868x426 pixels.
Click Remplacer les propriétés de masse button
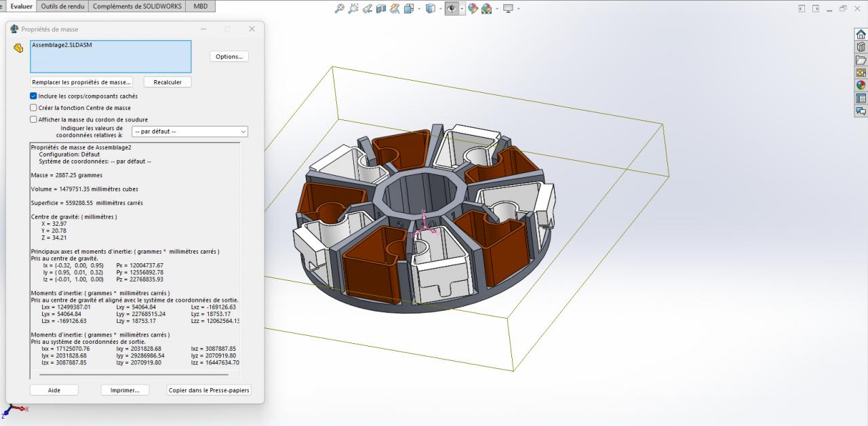pyautogui.click(x=81, y=82)
